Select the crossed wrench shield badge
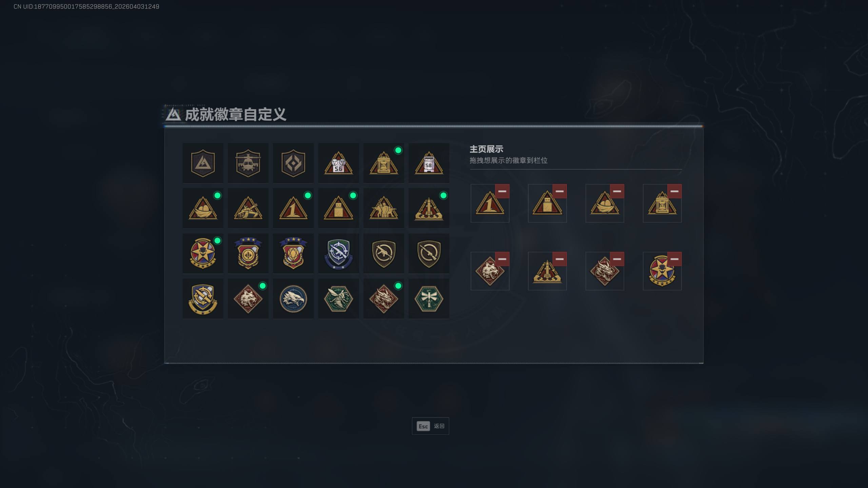Viewport: 868px width, 488px height. [203, 299]
